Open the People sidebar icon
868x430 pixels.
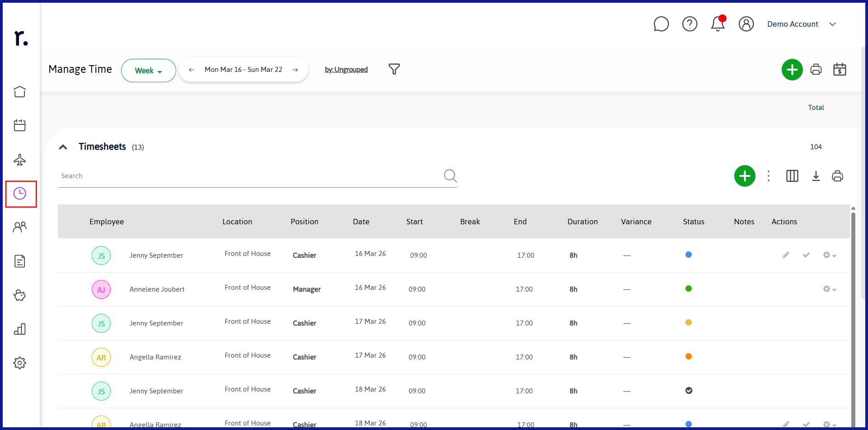(x=20, y=227)
